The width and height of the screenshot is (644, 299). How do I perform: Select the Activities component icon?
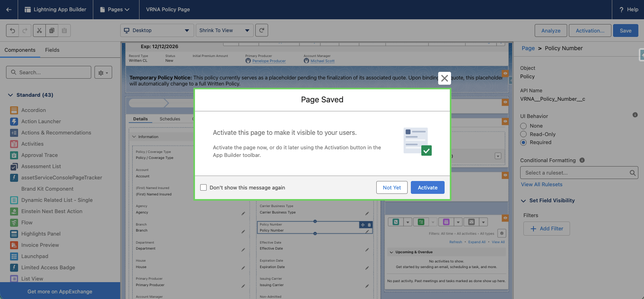point(14,144)
